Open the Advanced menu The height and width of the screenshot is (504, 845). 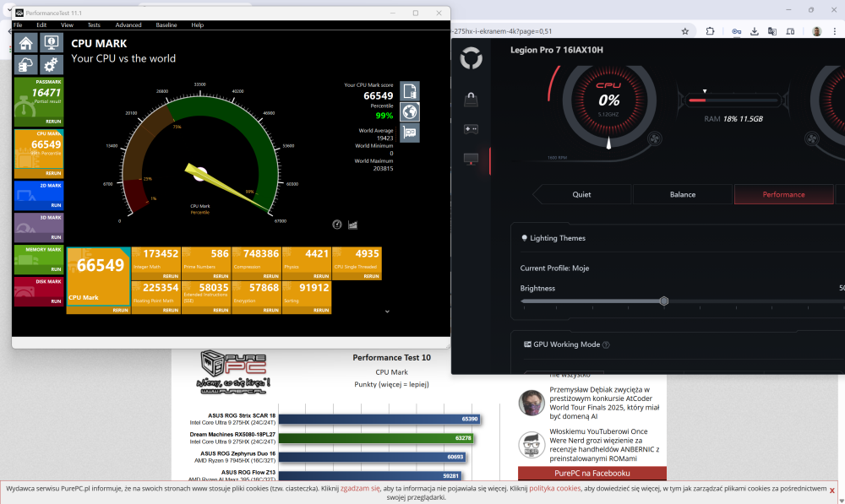(x=128, y=25)
